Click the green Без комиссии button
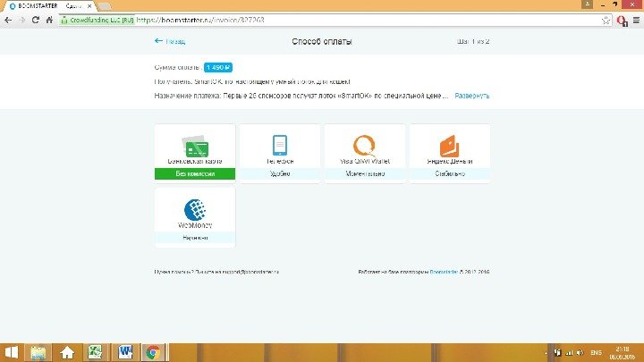Screen dimensions: 644x362 [x=195, y=173]
